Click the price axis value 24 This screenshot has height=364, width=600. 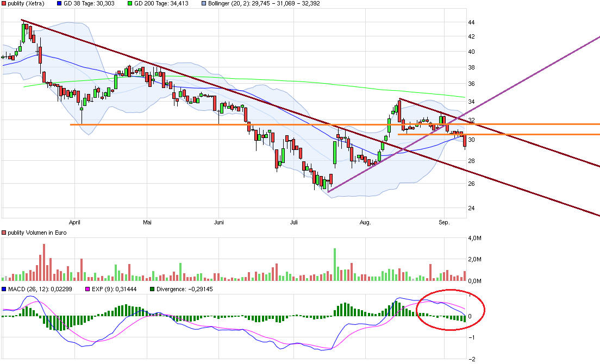(471, 209)
